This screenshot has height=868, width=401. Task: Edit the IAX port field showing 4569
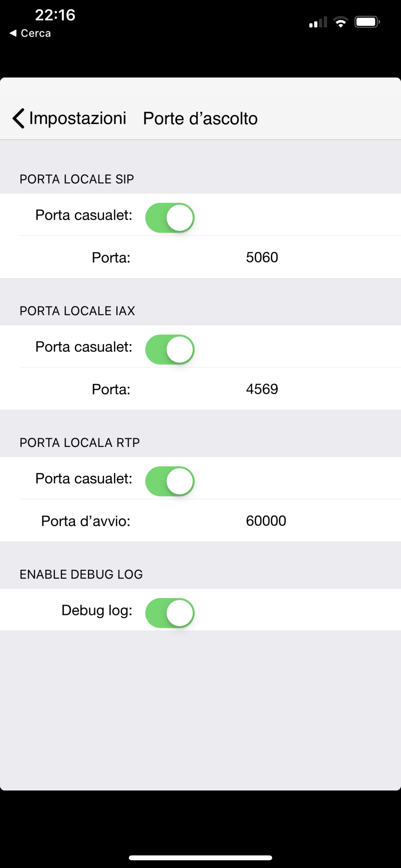[x=262, y=389]
